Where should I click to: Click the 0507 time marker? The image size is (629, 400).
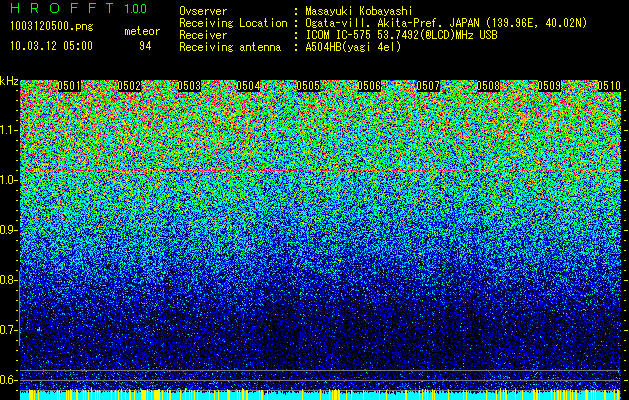coord(428,86)
